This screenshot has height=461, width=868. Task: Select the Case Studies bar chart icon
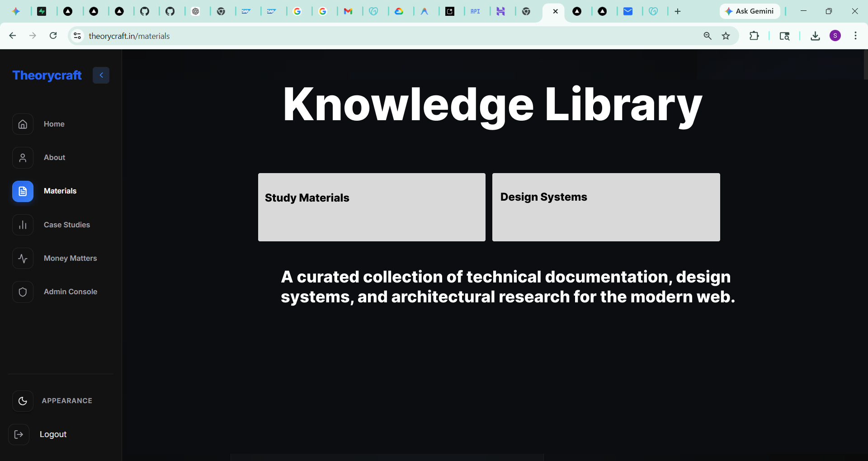(x=23, y=225)
